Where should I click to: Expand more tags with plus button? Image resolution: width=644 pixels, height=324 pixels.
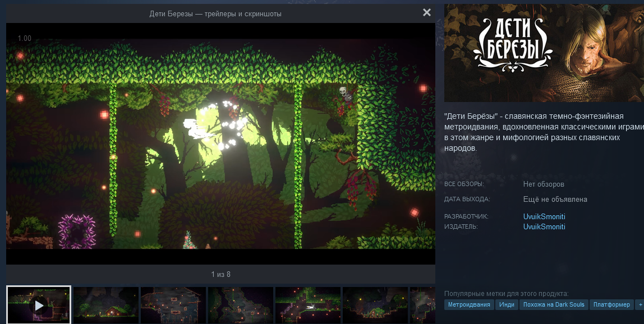[x=640, y=305]
